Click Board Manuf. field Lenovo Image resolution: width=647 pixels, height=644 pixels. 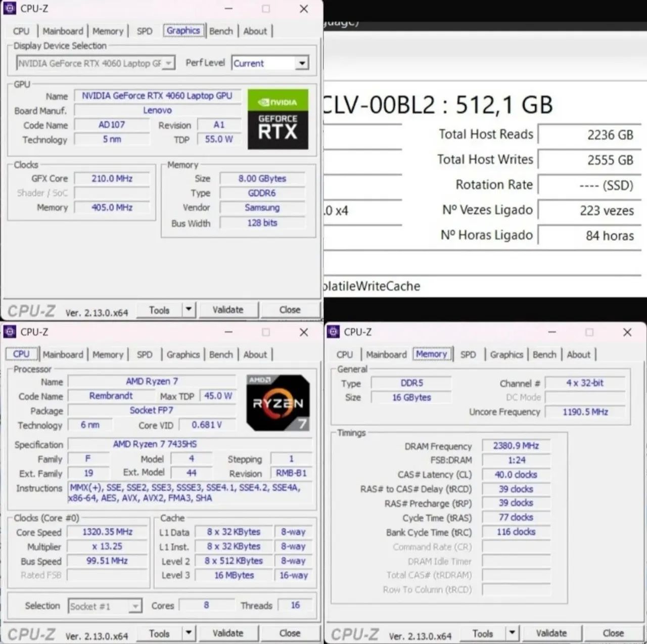pos(157,110)
